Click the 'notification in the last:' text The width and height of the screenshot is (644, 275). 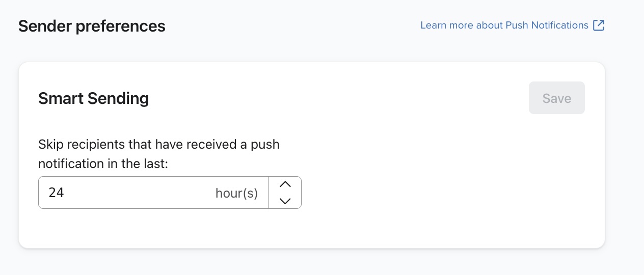(x=103, y=164)
